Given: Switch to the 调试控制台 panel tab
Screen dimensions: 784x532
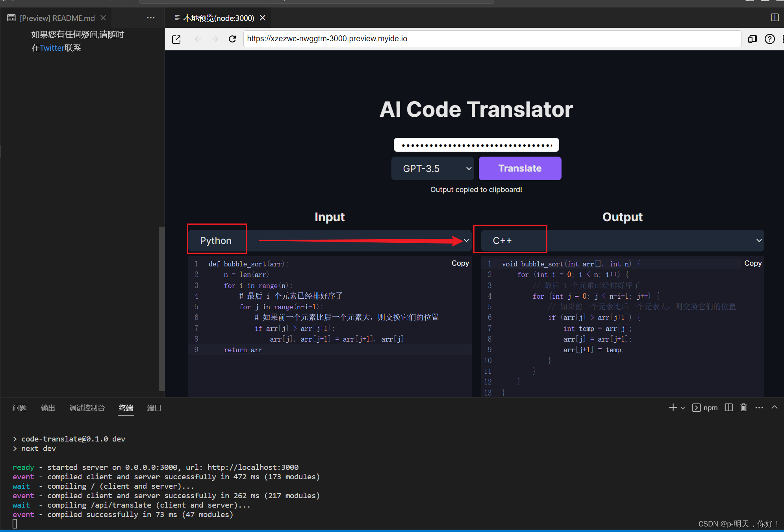Looking at the screenshot, I should [87, 408].
